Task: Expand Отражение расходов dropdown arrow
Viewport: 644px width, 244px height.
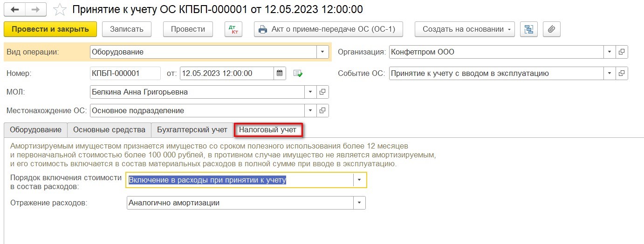Action: [360, 203]
